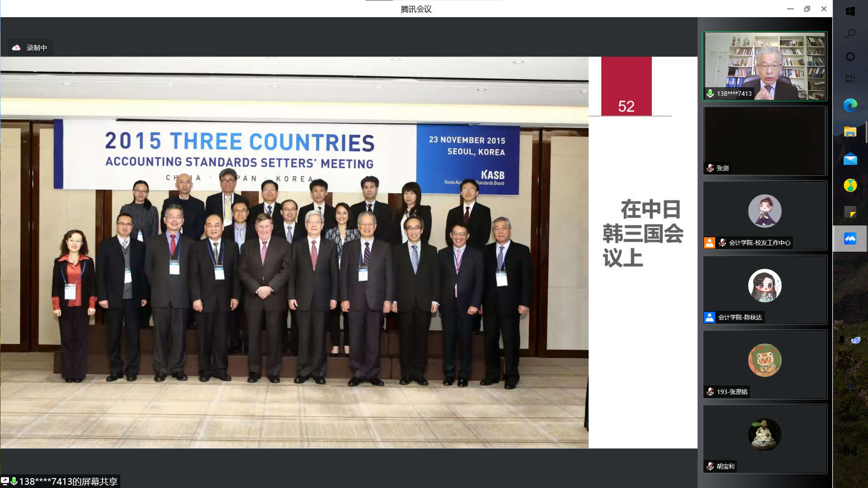Open the notification center icon

(850, 471)
